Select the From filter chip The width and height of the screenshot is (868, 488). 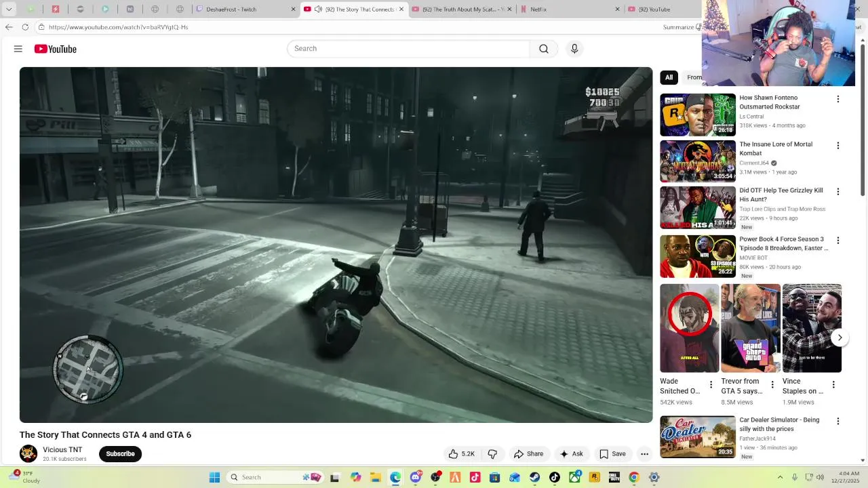click(x=692, y=77)
